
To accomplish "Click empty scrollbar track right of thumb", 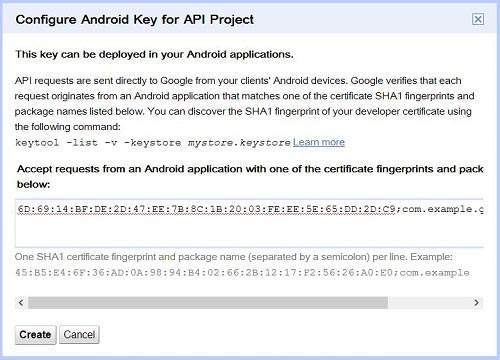I will pyautogui.click(x=429, y=303).
